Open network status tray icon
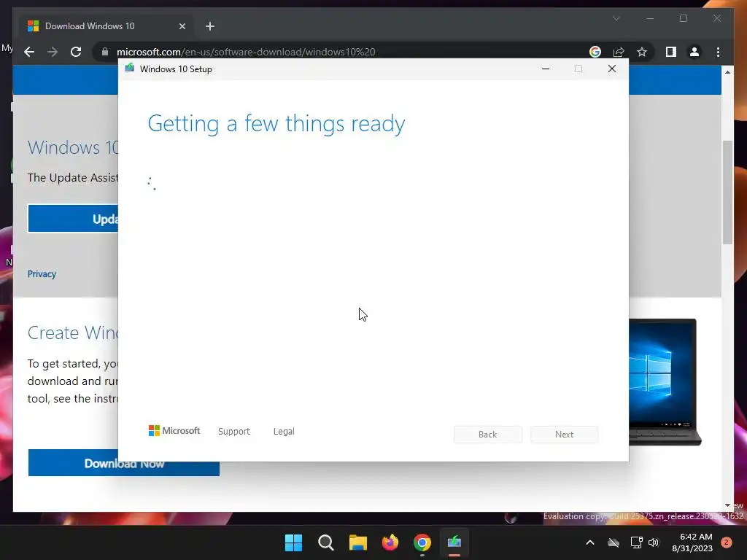 tap(636, 542)
